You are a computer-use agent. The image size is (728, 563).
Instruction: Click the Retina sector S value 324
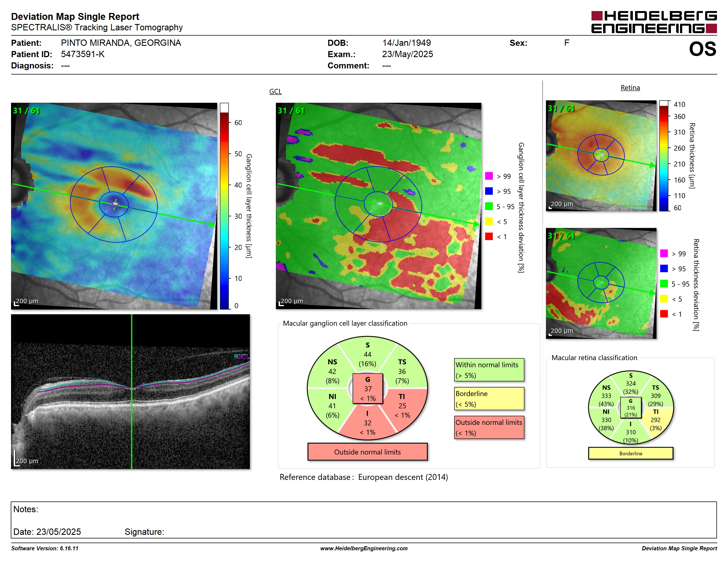(630, 384)
